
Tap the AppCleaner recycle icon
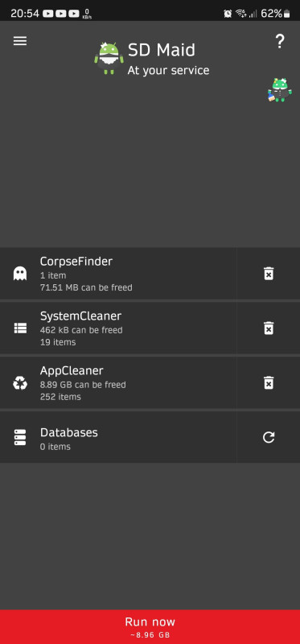click(x=19, y=383)
